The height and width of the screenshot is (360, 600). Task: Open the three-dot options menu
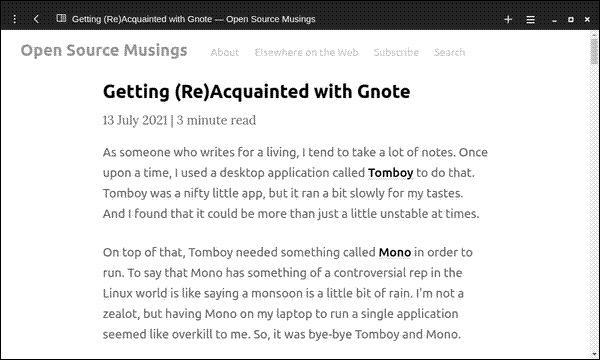15,19
